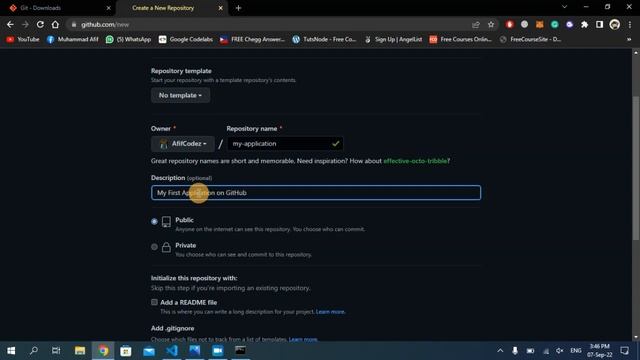Click the muted volume tray icon
The width and height of the screenshot is (640, 360).
pos(560,351)
